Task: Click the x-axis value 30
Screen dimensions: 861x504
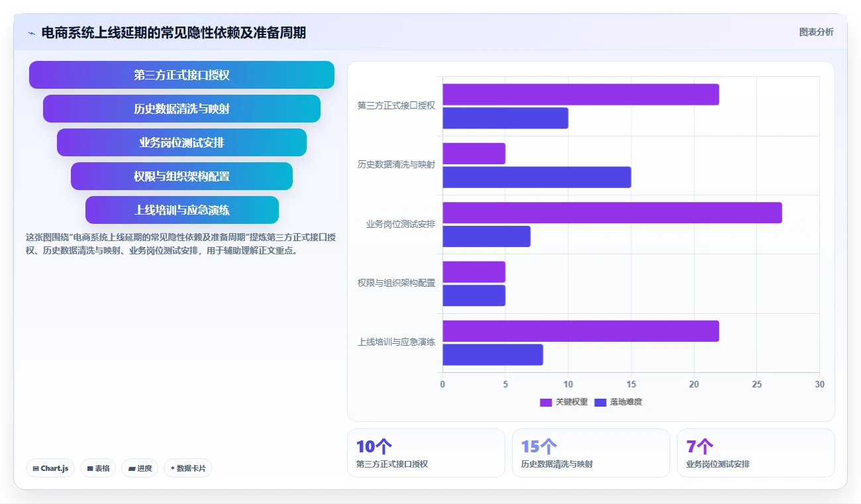Action: (819, 384)
